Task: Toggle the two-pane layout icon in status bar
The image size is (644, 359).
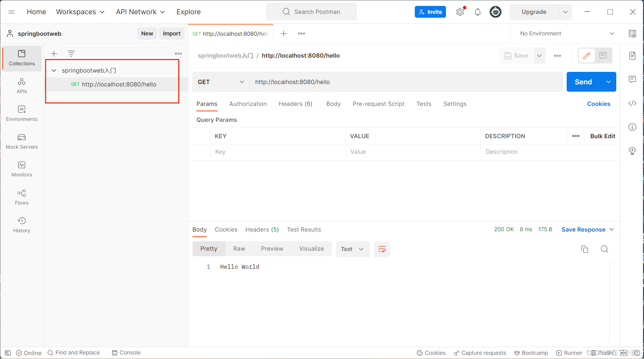Action: (8, 353)
